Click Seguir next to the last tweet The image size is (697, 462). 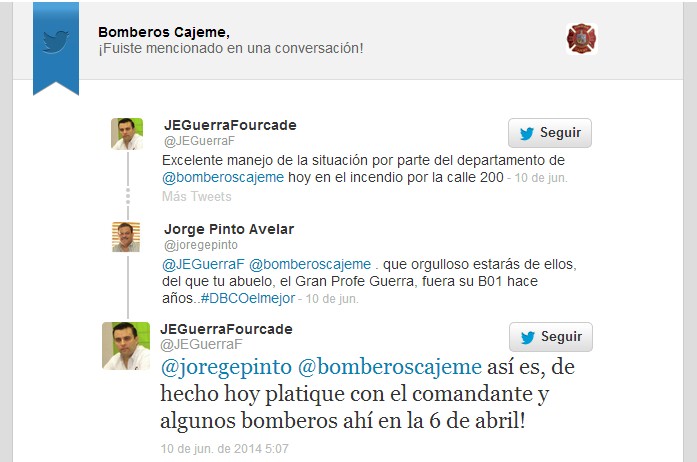[551, 337]
